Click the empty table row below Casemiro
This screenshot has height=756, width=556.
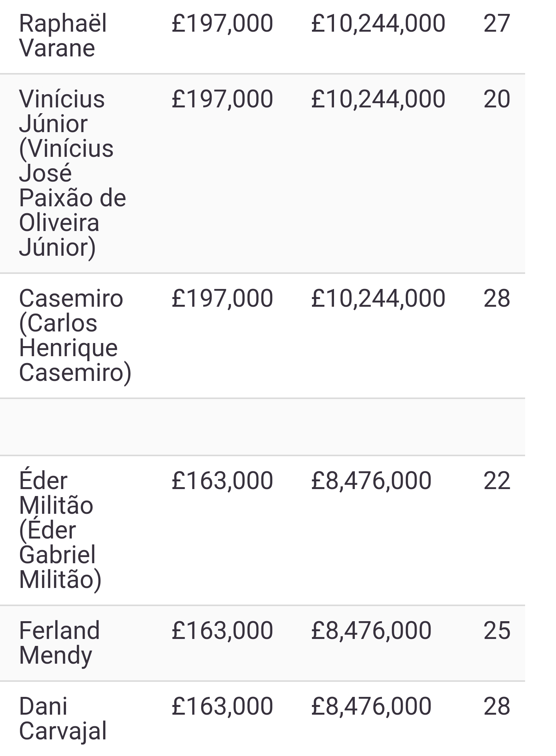(263, 427)
